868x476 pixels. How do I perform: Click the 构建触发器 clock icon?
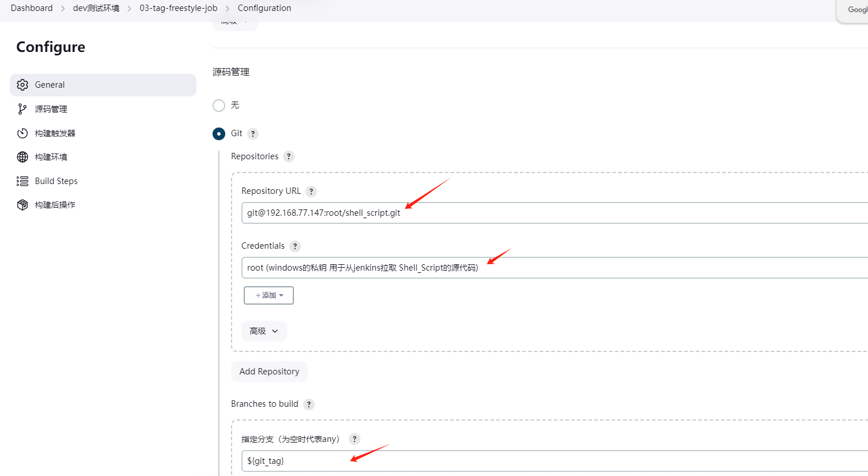pyautogui.click(x=23, y=133)
